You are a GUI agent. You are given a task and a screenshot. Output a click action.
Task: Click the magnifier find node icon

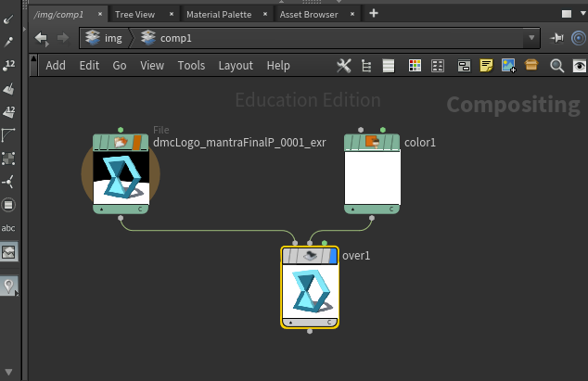(x=556, y=66)
